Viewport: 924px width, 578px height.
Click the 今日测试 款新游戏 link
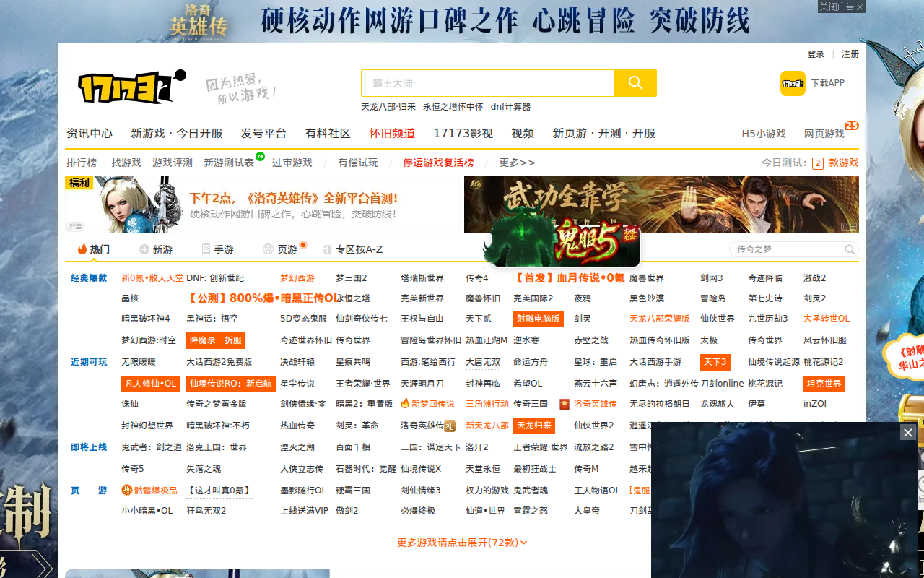click(811, 163)
